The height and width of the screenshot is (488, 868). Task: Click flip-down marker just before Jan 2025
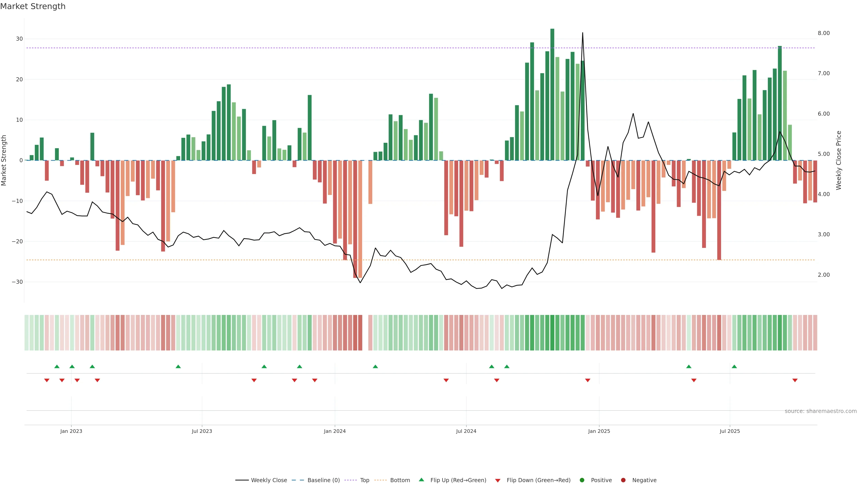coord(588,380)
